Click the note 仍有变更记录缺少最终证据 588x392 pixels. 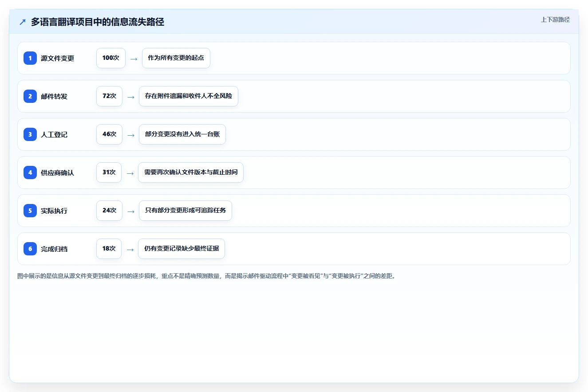point(182,249)
